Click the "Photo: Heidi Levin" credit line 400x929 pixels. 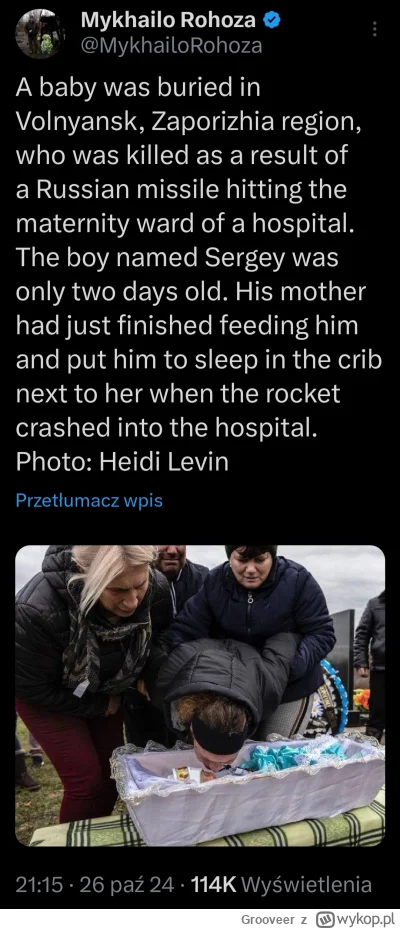122,462
